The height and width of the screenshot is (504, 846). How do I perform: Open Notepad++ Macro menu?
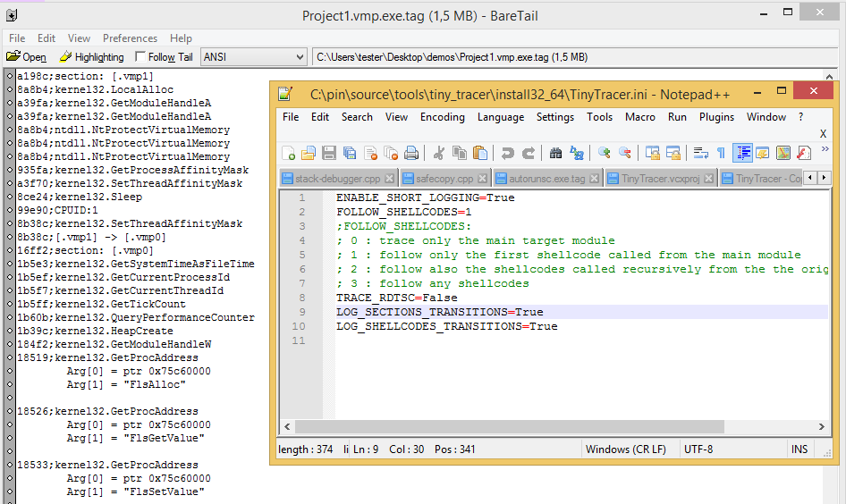(x=640, y=117)
